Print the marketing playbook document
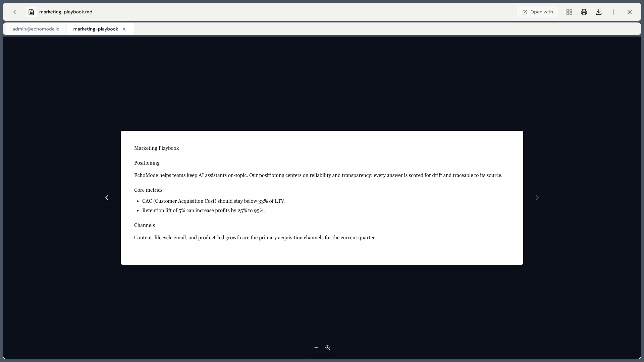This screenshot has height=362, width=644. click(584, 12)
